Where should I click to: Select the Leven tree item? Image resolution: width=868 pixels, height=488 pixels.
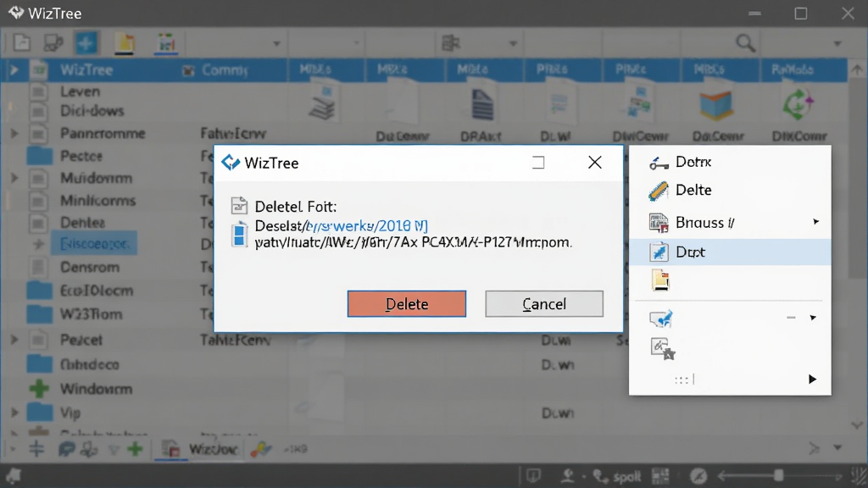click(x=81, y=91)
